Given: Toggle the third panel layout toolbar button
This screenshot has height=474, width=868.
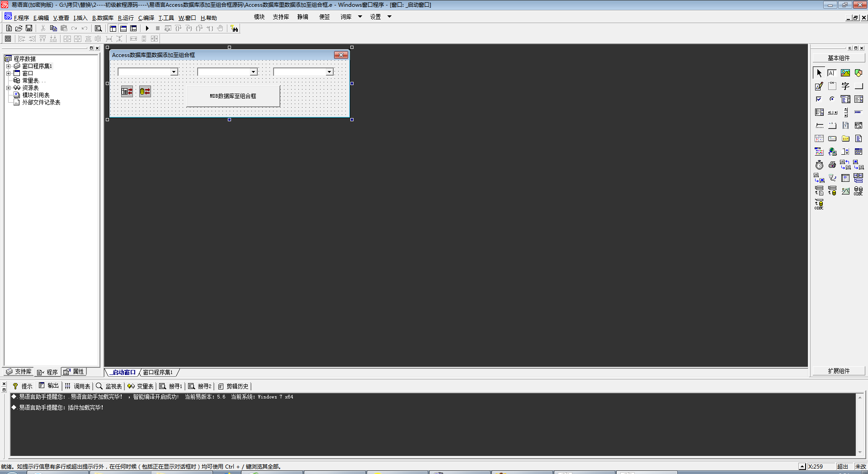Looking at the screenshot, I should point(133,28).
